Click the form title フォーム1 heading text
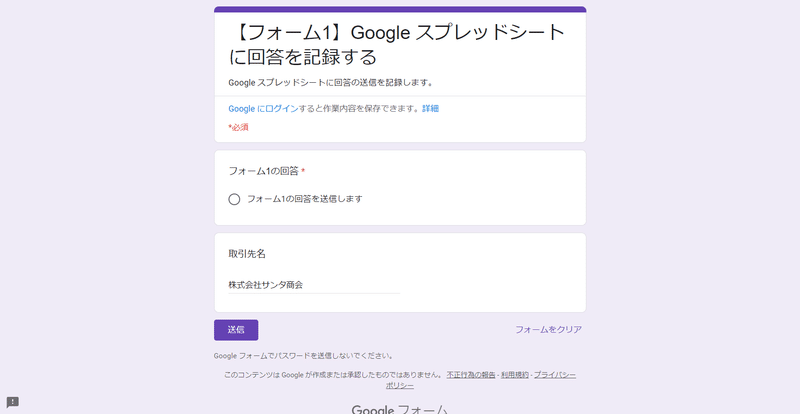The width and height of the screenshot is (800, 414). pos(397,44)
